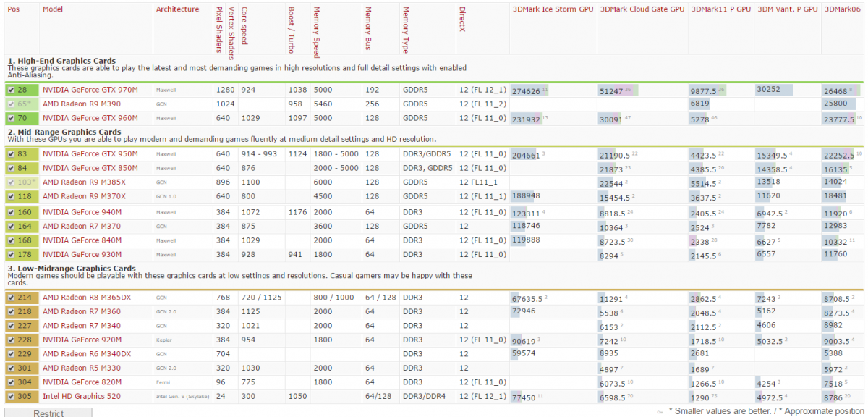This screenshot has height=417, width=868.
Task: Toggle the GeForce 920M row checkbox
Action: [x=11, y=340]
